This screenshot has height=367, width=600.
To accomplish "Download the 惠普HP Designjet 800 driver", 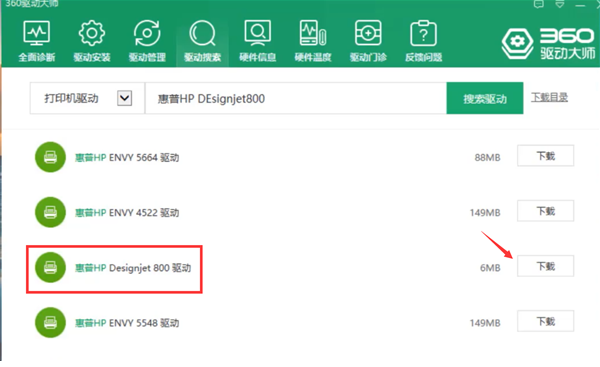I will pos(545,266).
